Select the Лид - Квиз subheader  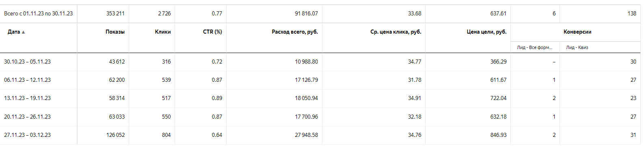(577, 47)
